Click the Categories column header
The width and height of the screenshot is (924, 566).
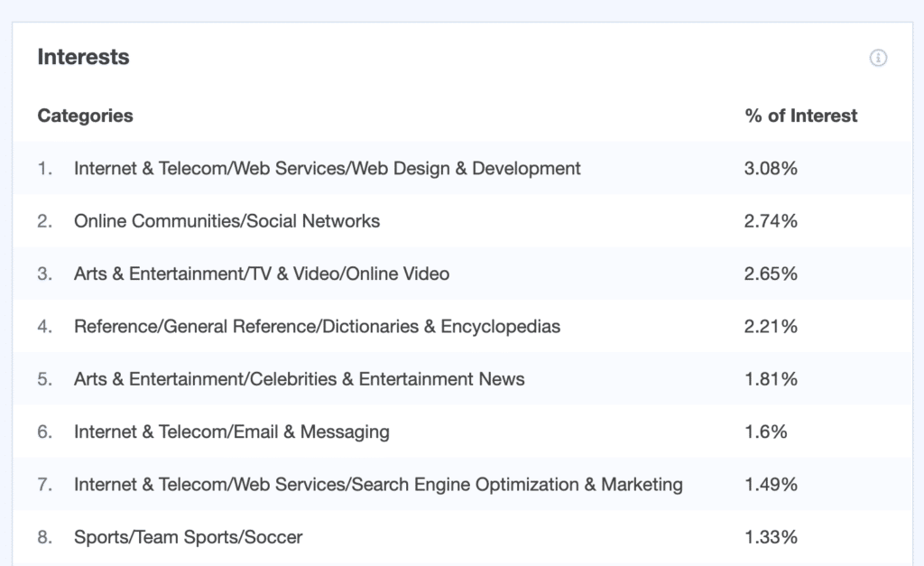coord(86,116)
